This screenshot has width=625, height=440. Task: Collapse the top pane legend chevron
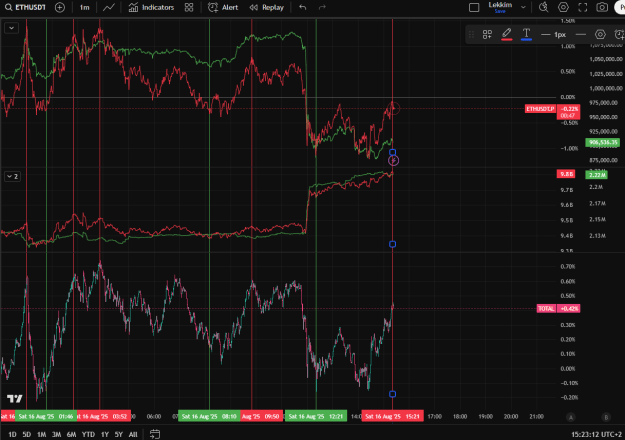click(x=12, y=28)
